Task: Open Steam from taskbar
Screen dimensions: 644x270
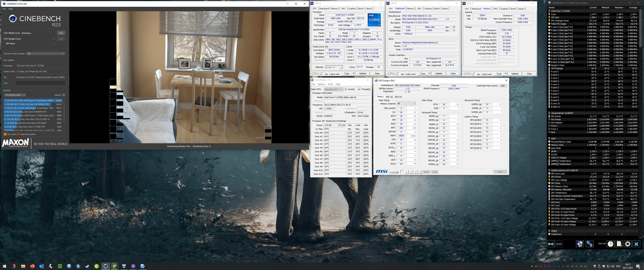Action: (x=87, y=266)
